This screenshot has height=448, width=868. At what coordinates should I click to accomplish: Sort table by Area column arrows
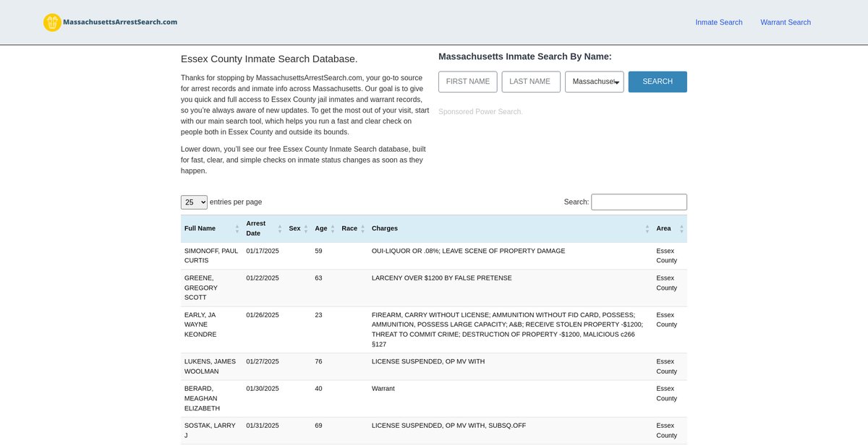coord(681,228)
